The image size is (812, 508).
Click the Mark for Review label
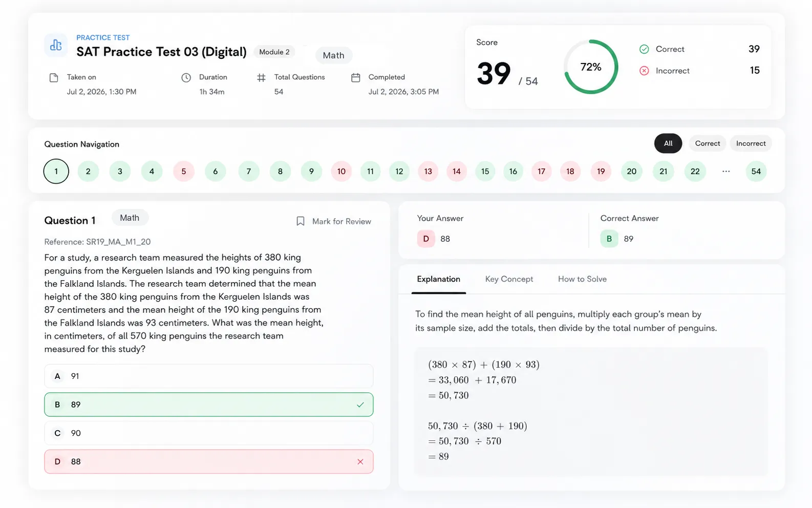[x=341, y=221]
